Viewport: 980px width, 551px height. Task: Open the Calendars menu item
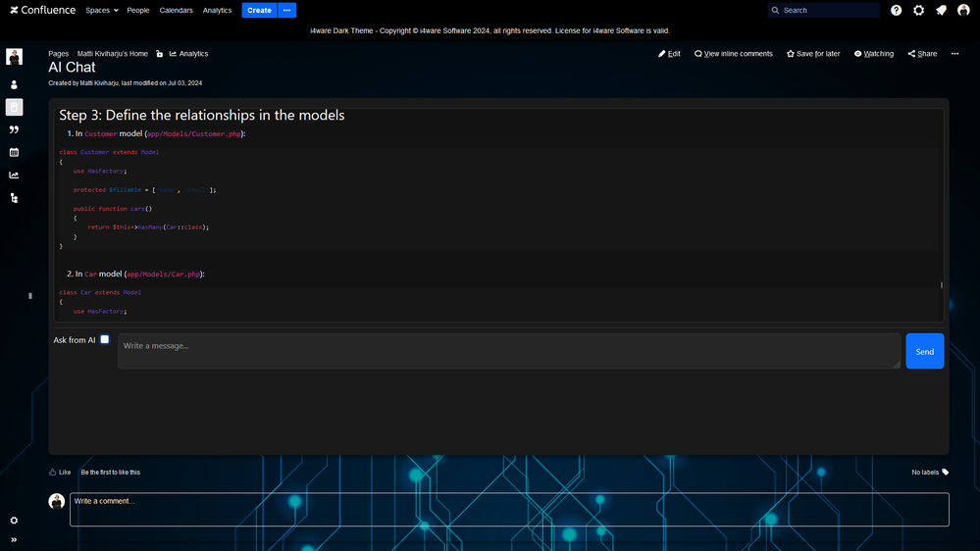tap(177, 10)
